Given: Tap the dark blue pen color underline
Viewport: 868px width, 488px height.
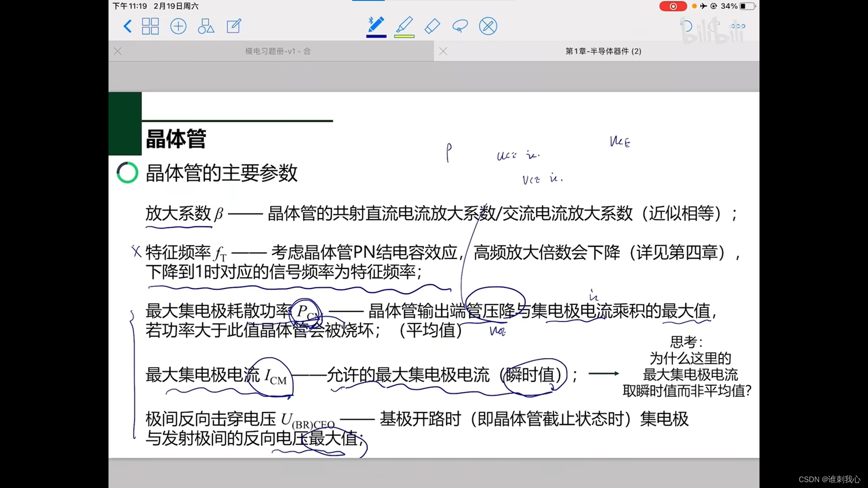Looking at the screenshot, I should 376,36.
